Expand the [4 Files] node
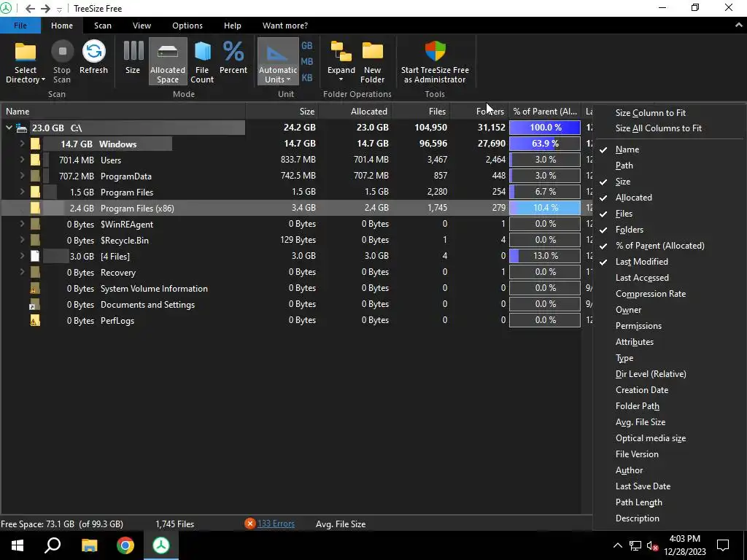 [x=22, y=256]
